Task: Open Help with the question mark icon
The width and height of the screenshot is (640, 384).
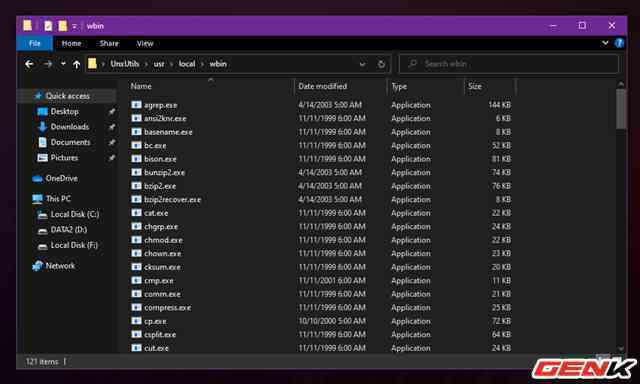Action: coord(619,43)
